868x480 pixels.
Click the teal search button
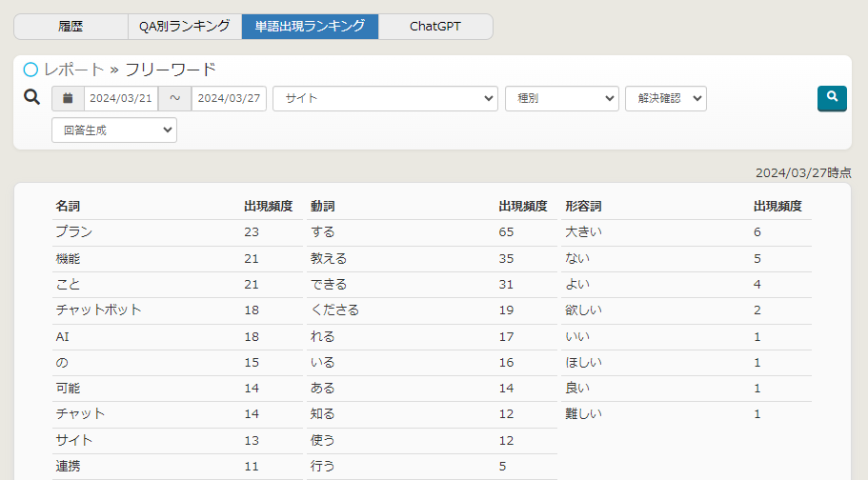pos(832,98)
